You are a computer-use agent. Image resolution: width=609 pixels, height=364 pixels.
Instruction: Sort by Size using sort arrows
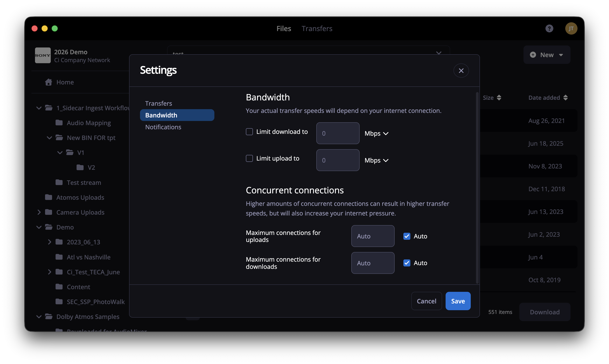pos(499,98)
